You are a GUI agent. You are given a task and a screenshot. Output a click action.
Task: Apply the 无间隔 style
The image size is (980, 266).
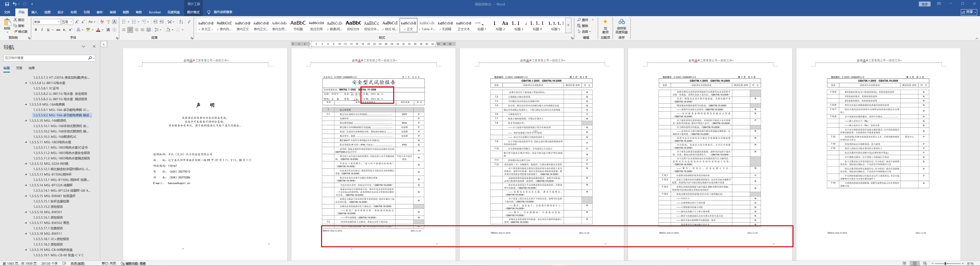445,26
